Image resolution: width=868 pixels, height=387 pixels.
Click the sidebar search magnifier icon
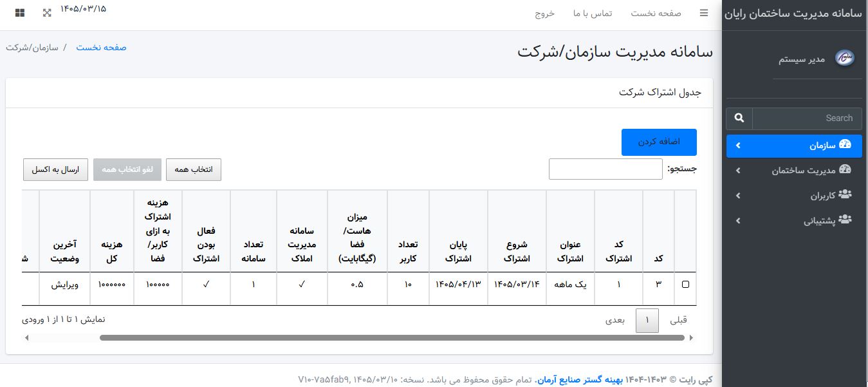point(739,118)
